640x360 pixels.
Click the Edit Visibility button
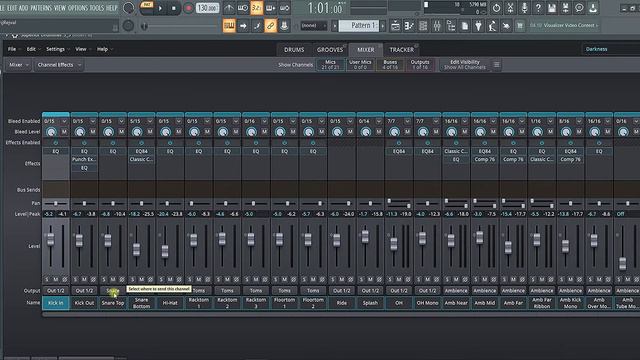[x=464, y=65]
